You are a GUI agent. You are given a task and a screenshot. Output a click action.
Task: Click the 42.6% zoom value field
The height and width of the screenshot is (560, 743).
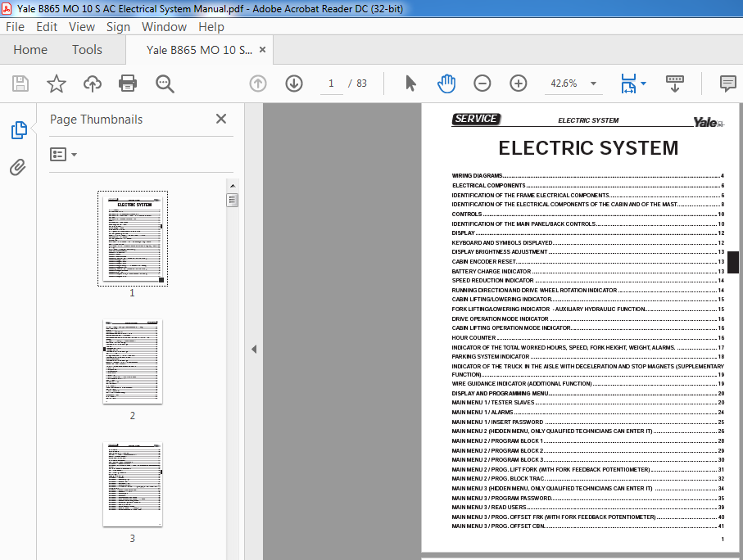tap(564, 84)
